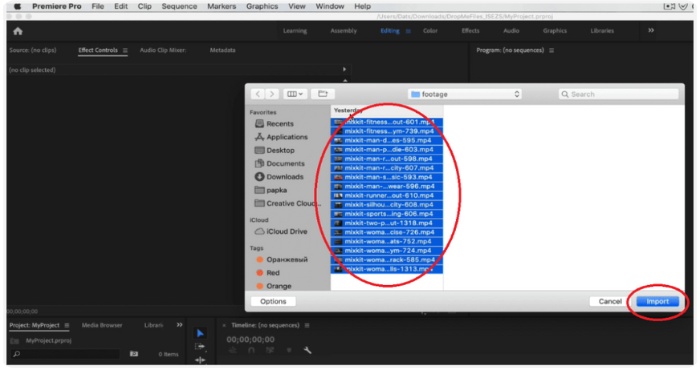The image size is (700, 368).
Task: Open the Sequence menu
Action: click(179, 6)
